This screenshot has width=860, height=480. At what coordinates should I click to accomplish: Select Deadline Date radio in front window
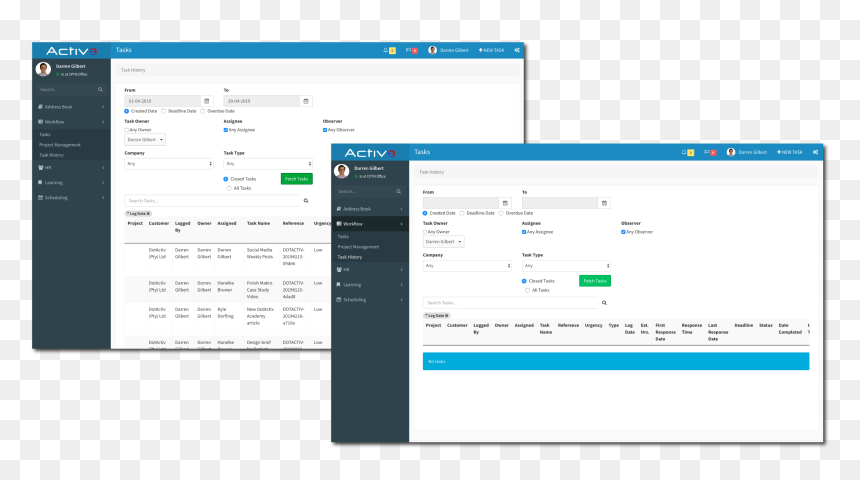click(462, 213)
